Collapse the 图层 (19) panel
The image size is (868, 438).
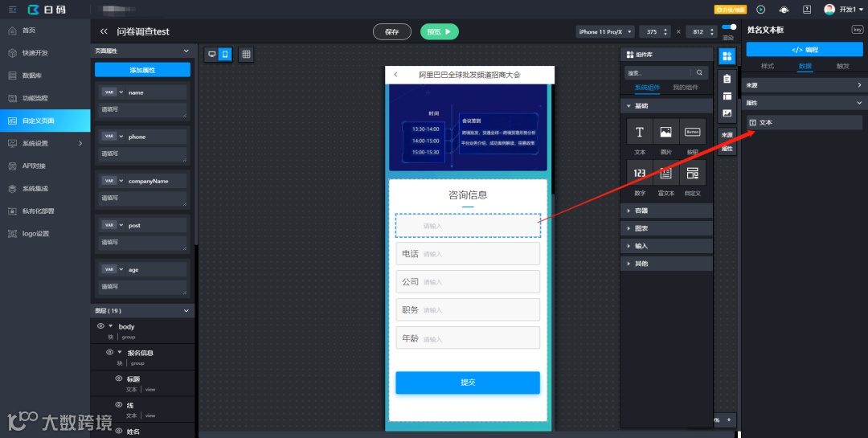coord(186,311)
